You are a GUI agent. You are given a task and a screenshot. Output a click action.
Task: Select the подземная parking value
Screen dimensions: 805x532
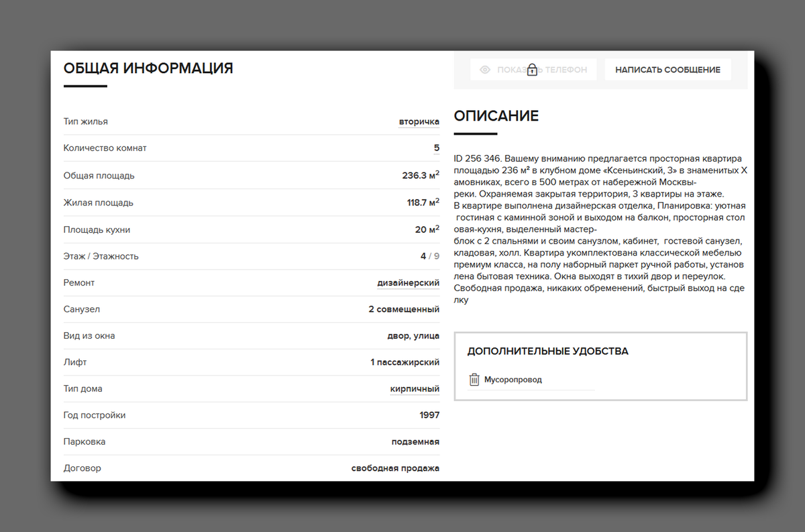click(x=415, y=442)
